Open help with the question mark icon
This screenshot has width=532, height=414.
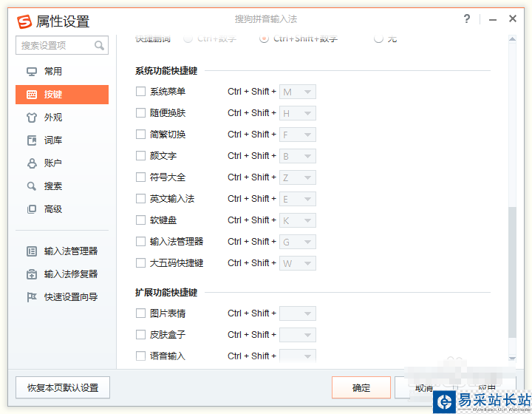click(x=467, y=18)
